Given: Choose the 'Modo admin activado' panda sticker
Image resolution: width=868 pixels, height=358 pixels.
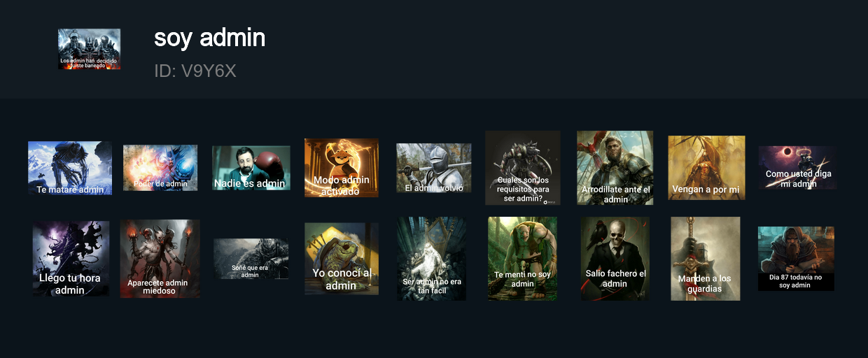Looking at the screenshot, I should [x=342, y=168].
